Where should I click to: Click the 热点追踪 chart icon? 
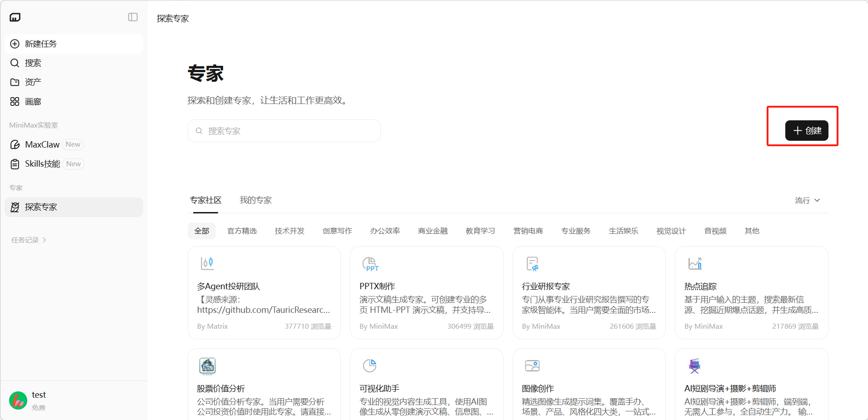tap(695, 263)
